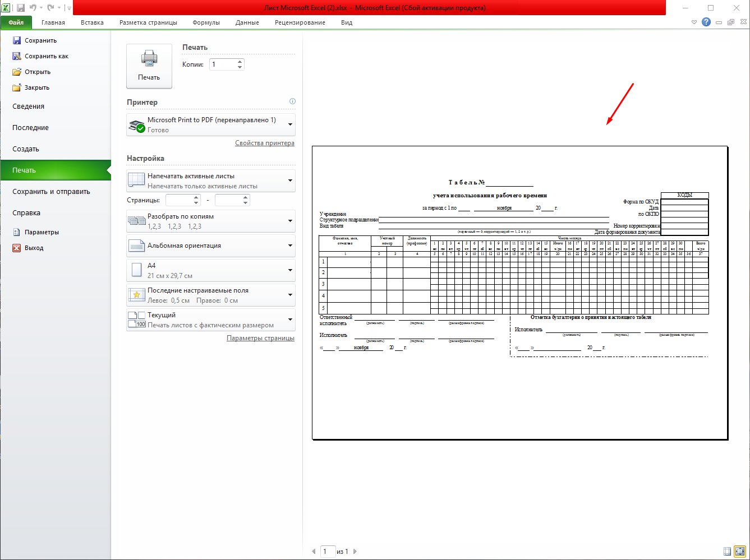
Task: Open the A4 paper size dropdown
Action: [x=211, y=271]
